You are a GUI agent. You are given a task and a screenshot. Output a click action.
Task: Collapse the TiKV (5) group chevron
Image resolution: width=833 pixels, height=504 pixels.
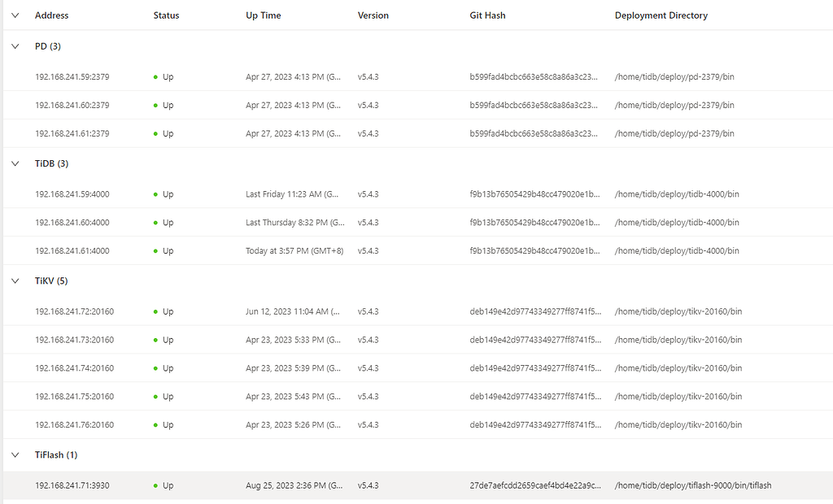(x=15, y=280)
